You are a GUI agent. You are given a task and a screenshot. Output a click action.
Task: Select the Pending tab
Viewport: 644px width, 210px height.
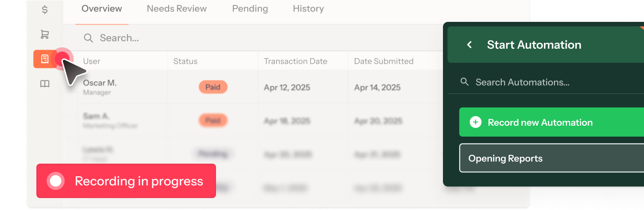point(250,9)
